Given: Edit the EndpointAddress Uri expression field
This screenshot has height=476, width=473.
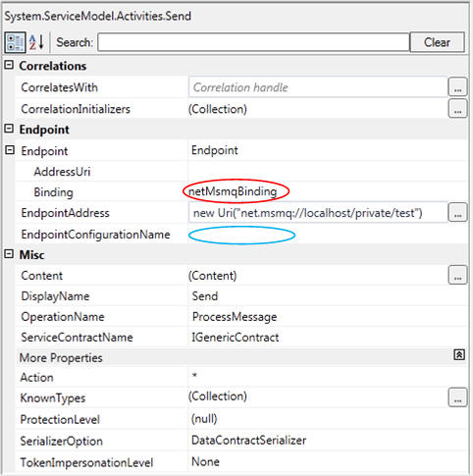Looking at the screenshot, I should pos(318,213).
